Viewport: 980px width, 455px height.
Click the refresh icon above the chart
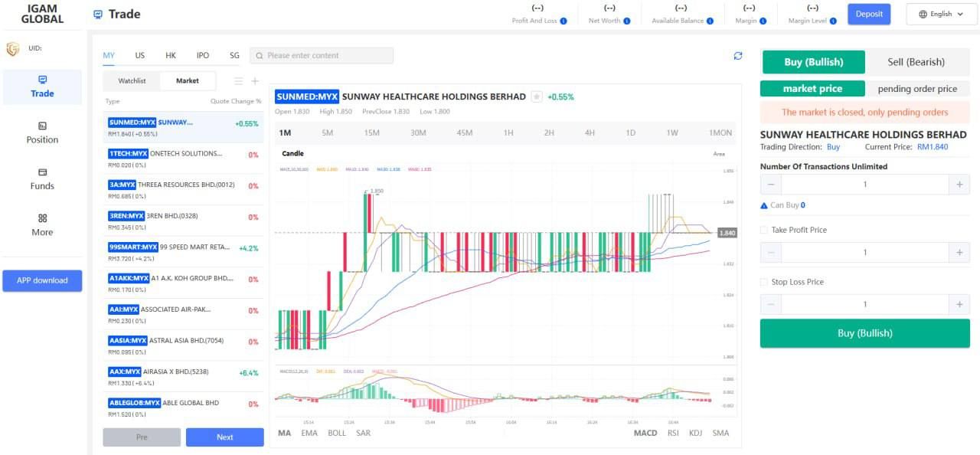tap(738, 56)
